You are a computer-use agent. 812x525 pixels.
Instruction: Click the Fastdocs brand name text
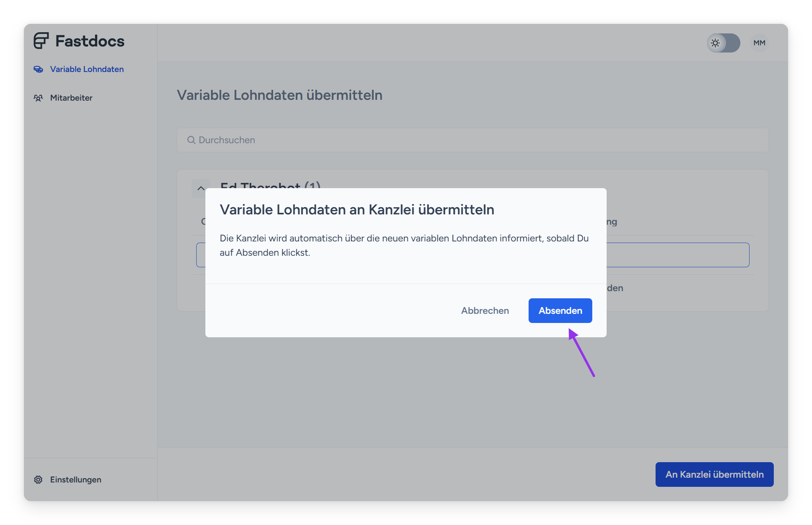(90, 41)
